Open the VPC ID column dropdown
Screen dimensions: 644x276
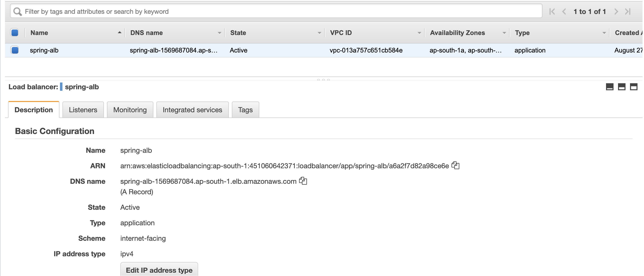click(x=419, y=32)
